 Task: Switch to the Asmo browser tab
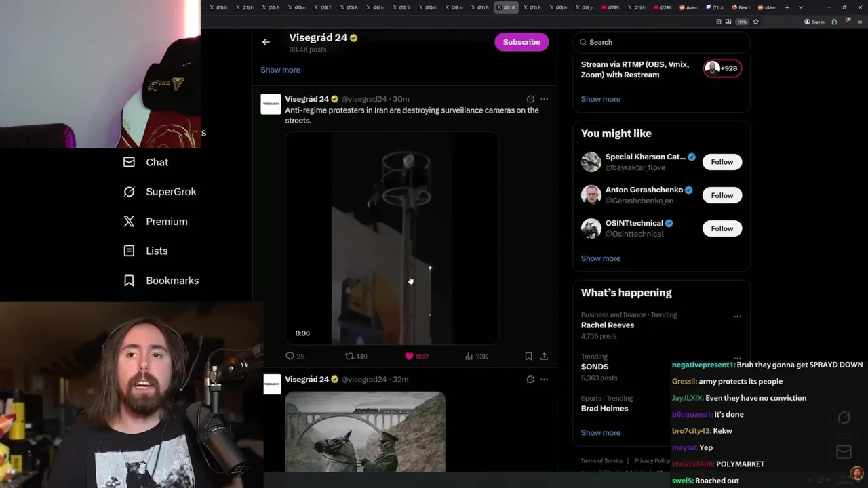coord(689,7)
